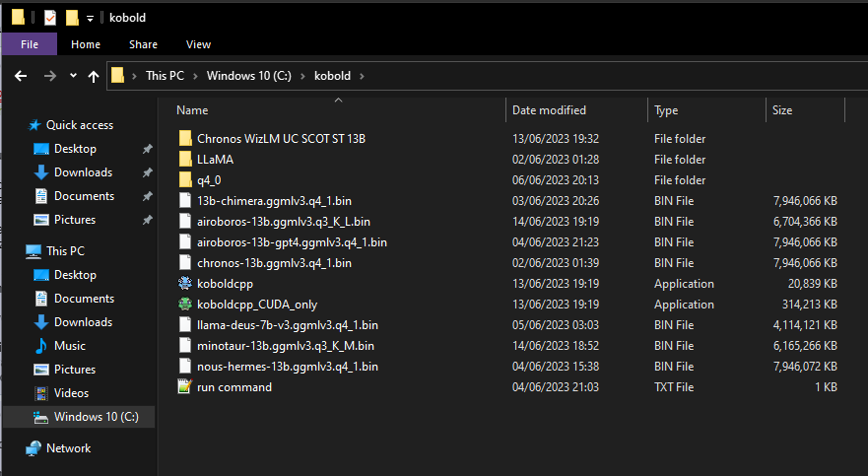The width and height of the screenshot is (868, 476).
Task: Click the Properties checkmark icon in title bar
Action: 50,18
